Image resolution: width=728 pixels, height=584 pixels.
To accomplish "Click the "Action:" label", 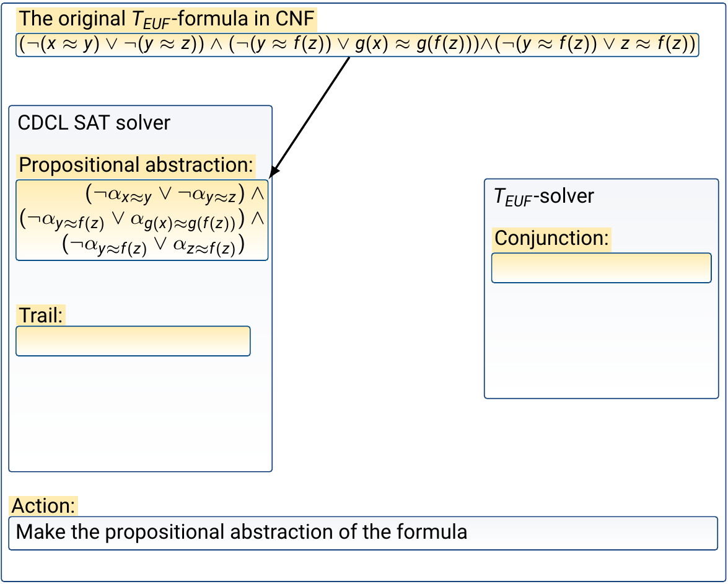I will [44, 506].
